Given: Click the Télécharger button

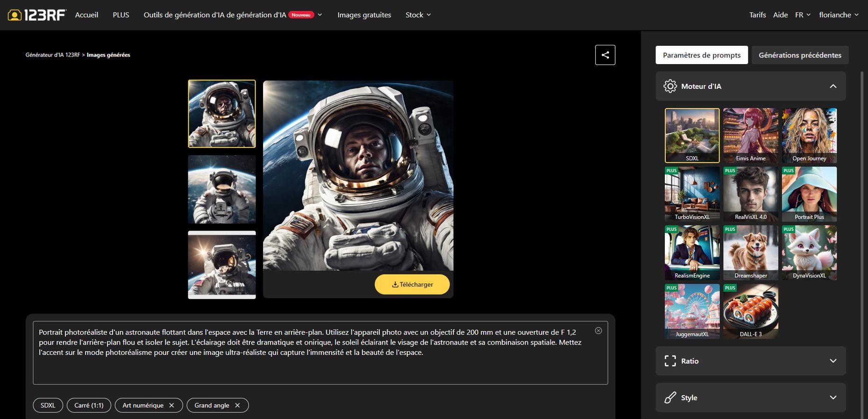Looking at the screenshot, I should (412, 284).
